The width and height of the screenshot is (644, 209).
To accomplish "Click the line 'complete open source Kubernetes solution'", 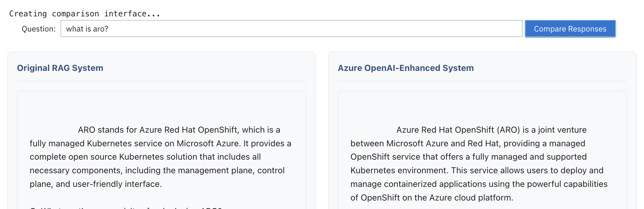I will coord(145,157).
